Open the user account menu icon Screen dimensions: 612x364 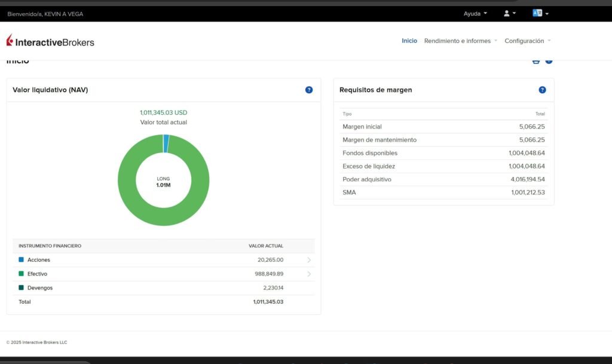(x=509, y=13)
